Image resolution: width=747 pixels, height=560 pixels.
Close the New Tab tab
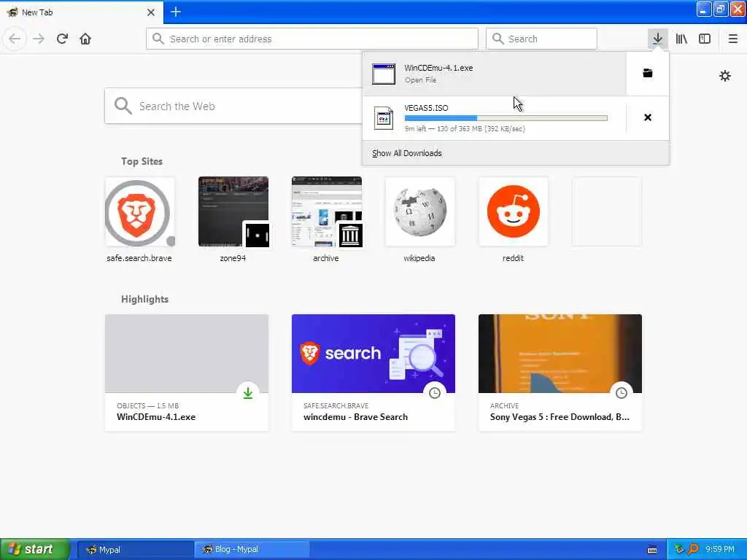pos(151,12)
